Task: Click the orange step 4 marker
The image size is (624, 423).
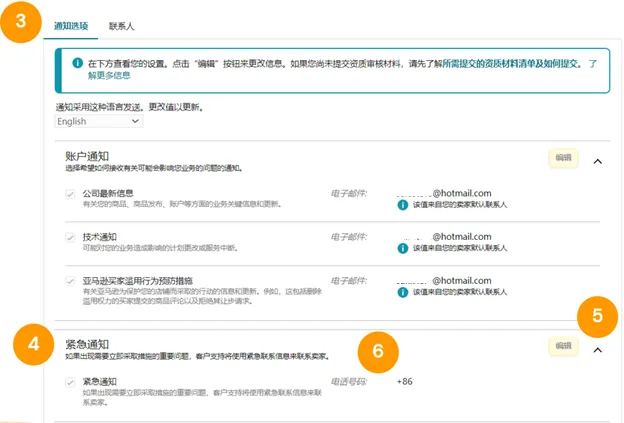Action: (31, 347)
